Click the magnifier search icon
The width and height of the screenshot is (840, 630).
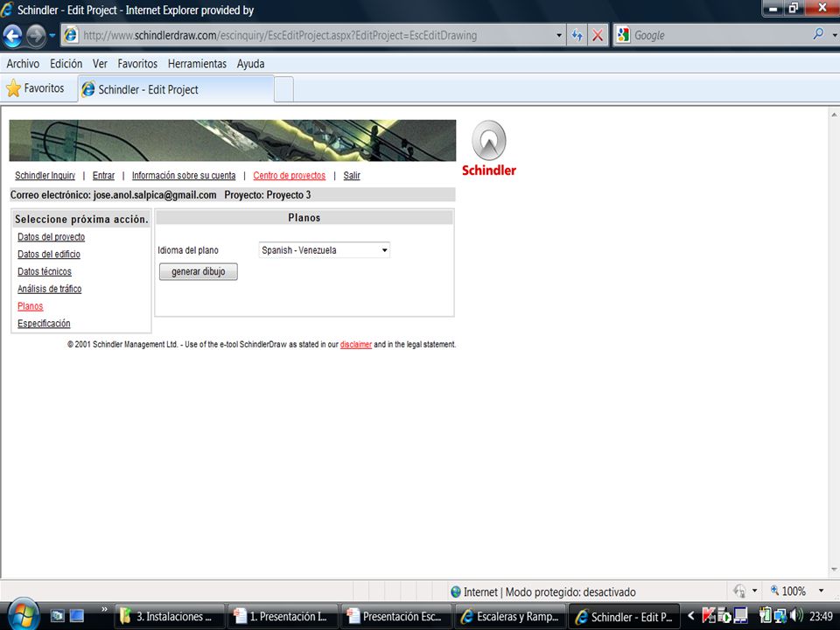[x=818, y=35]
